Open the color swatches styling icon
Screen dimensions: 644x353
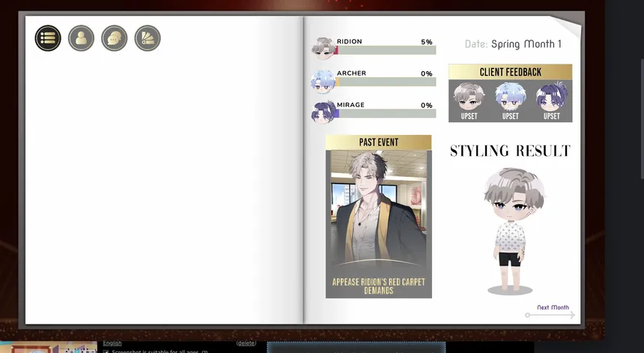click(148, 38)
